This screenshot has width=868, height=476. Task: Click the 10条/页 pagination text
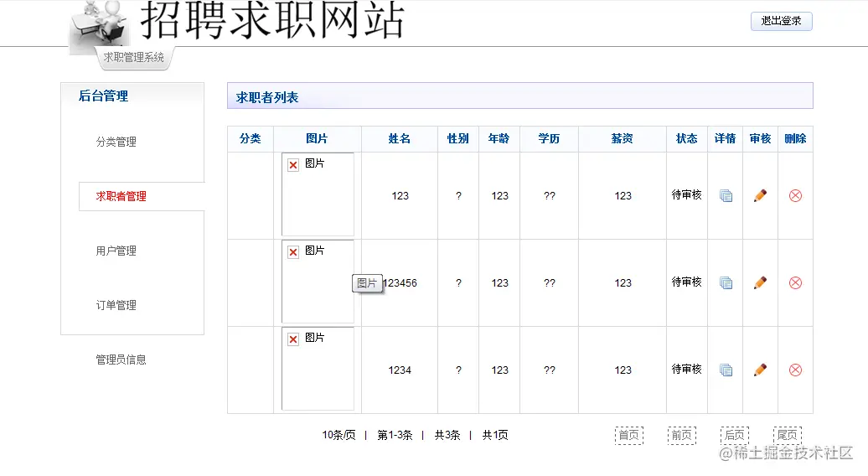(338, 436)
